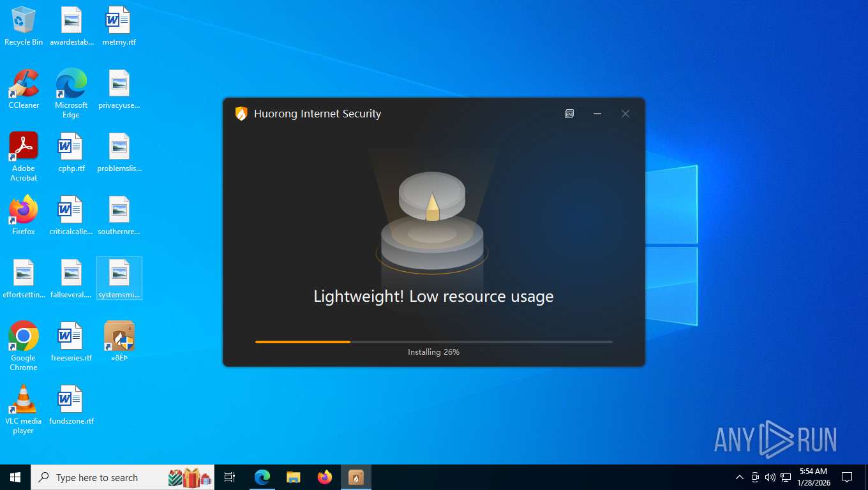Open Microsoft Edge from the taskbar
Image resolution: width=868 pixels, height=490 pixels.
(262, 477)
